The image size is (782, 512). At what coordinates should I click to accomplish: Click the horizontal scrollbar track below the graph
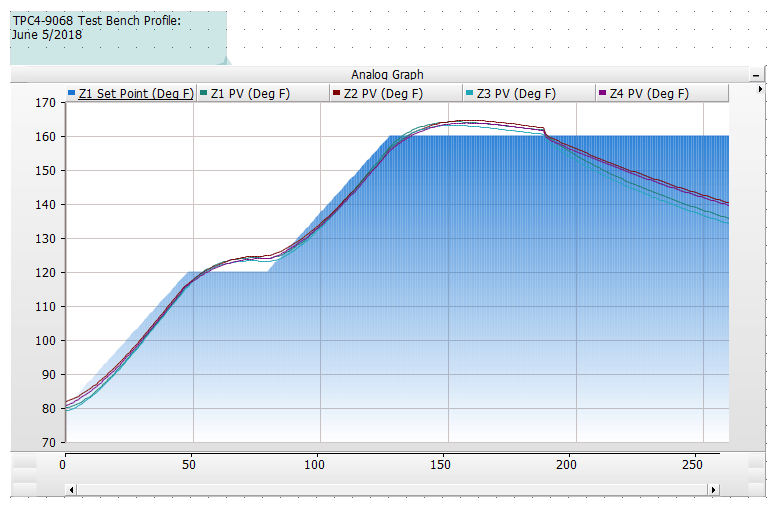point(392,490)
